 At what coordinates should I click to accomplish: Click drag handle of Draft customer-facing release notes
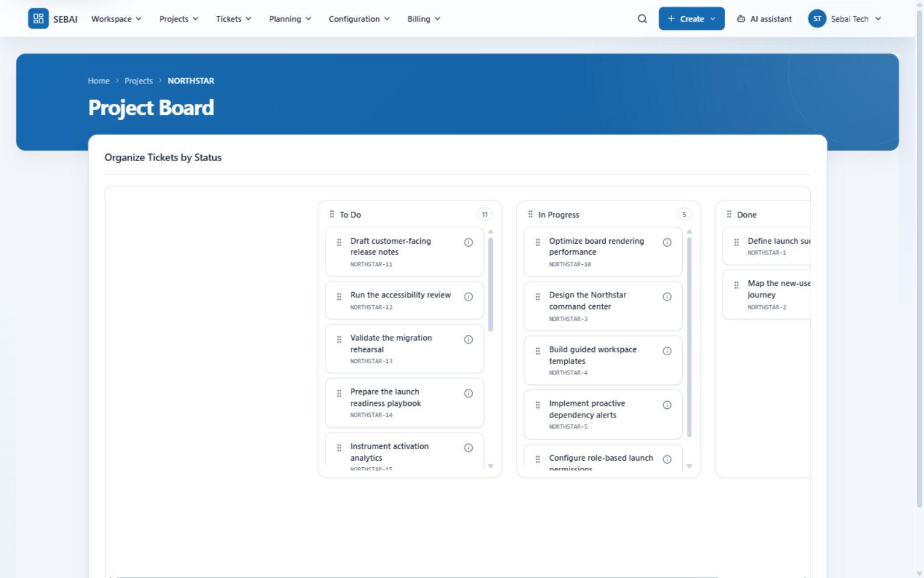(x=339, y=242)
